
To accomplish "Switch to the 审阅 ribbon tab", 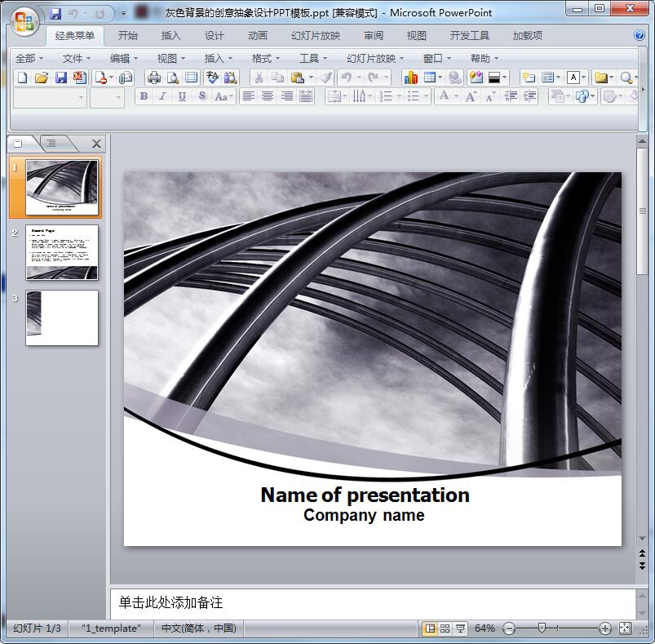I will [x=374, y=36].
